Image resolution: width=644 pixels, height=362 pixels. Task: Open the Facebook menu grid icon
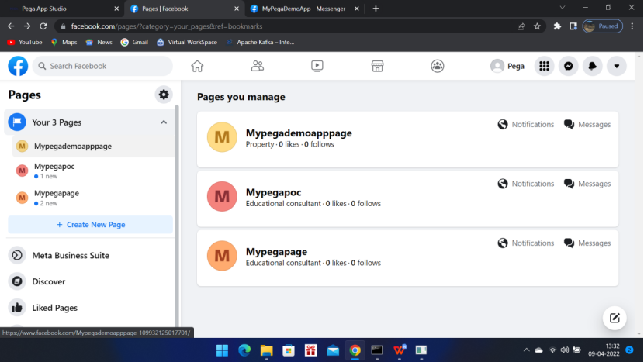coord(544,66)
